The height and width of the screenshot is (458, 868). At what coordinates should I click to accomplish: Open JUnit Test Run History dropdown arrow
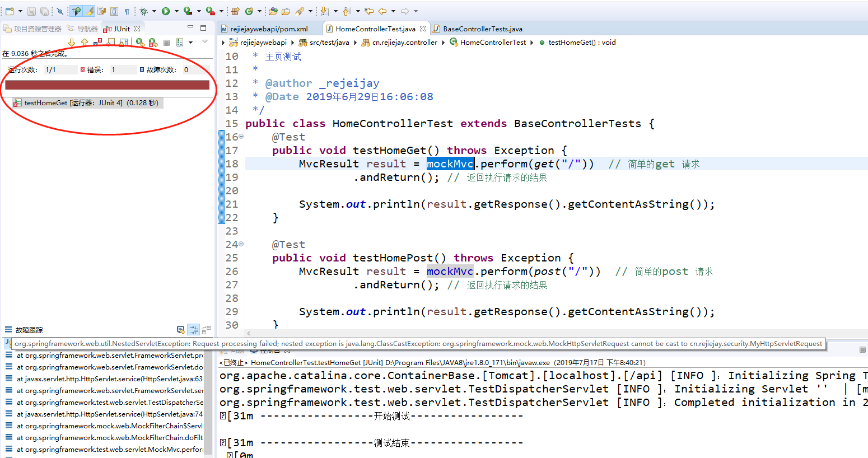tap(190, 43)
